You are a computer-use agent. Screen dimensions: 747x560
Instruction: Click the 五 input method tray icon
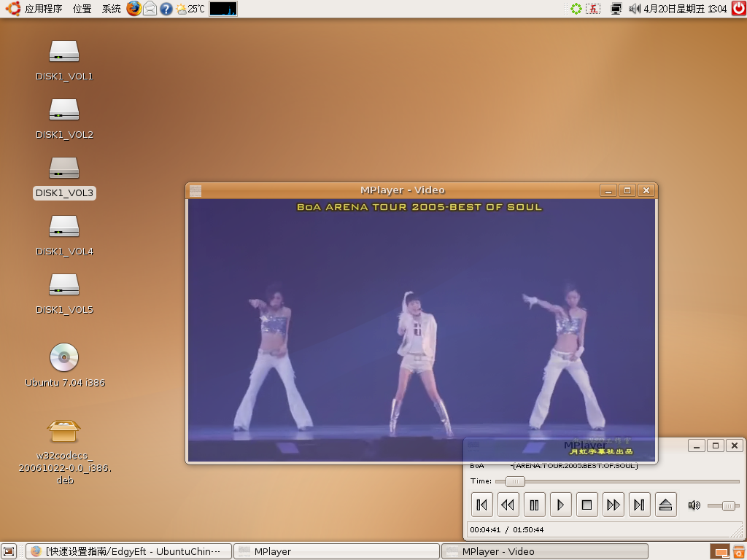click(x=593, y=9)
